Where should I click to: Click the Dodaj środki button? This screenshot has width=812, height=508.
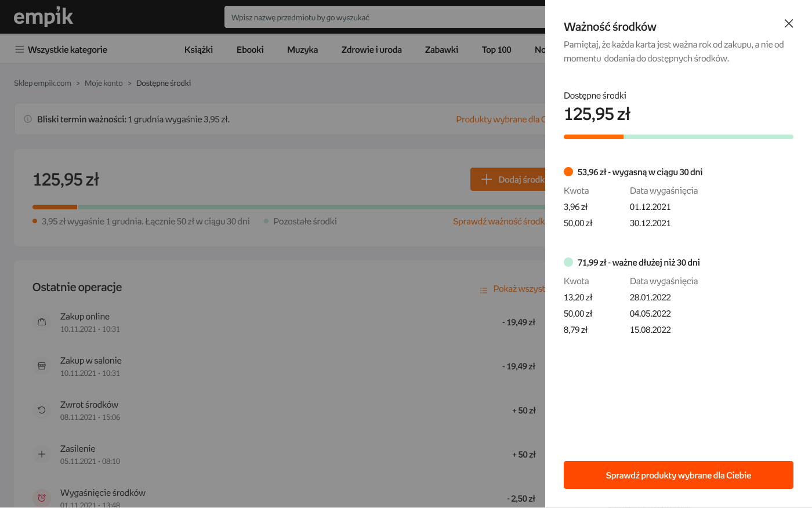tap(508, 180)
